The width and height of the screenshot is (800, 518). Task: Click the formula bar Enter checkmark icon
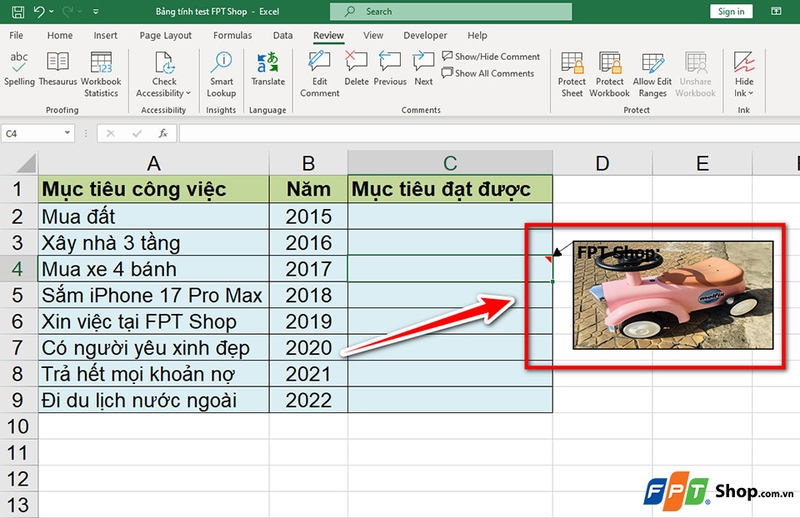click(x=137, y=134)
